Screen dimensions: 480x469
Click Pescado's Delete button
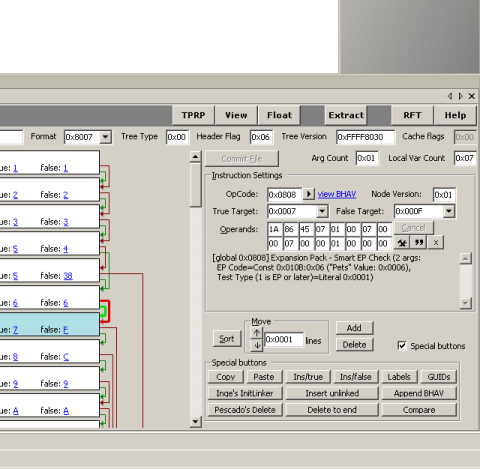[x=245, y=410]
